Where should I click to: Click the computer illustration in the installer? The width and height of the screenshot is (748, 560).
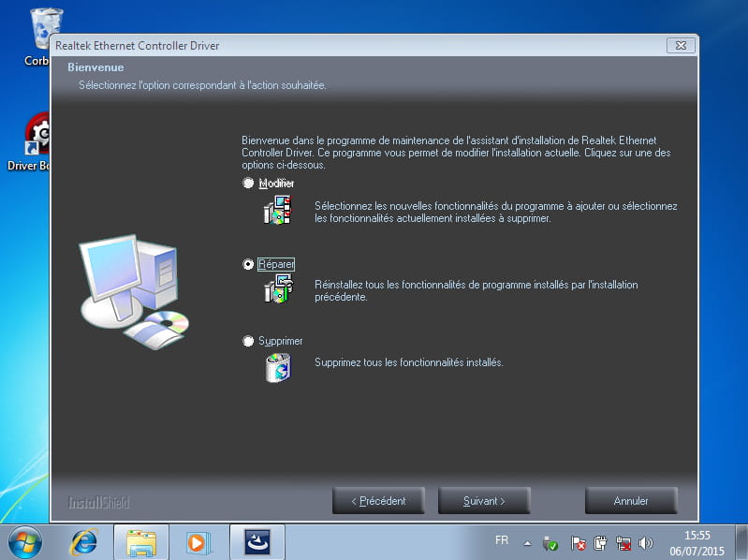click(x=134, y=291)
